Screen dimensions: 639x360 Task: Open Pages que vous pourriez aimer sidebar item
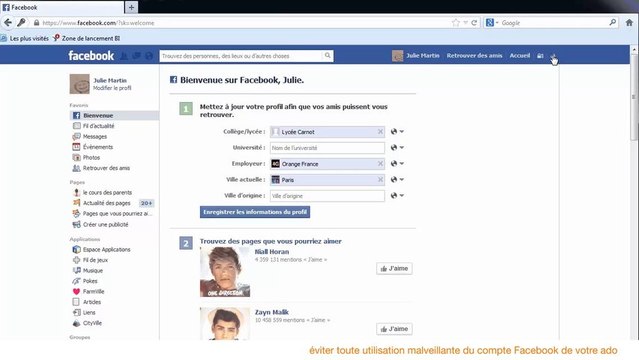coord(117,214)
